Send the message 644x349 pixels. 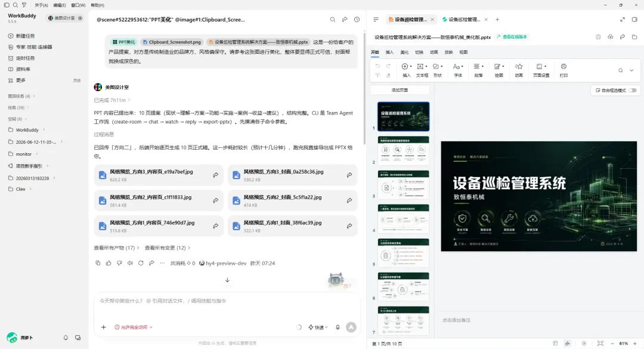click(x=351, y=327)
